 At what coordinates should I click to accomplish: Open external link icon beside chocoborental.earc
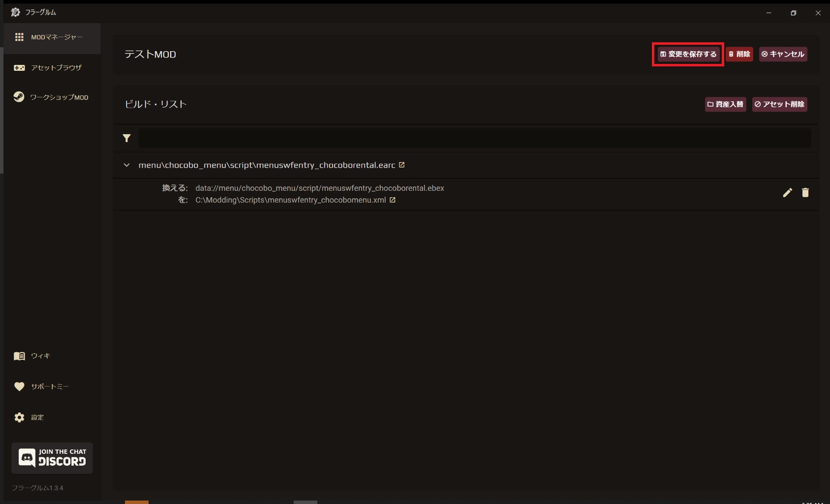(402, 165)
